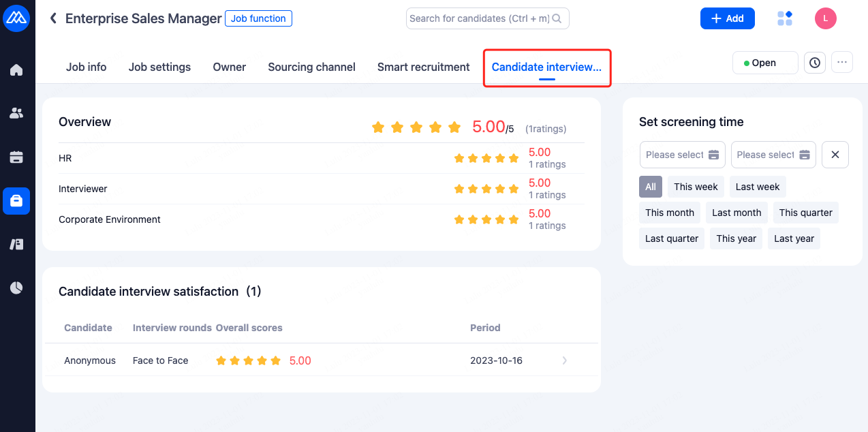The width and height of the screenshot is (868, 432).
Task: Click the user avatar labeled L
Action: coord(826,18)
